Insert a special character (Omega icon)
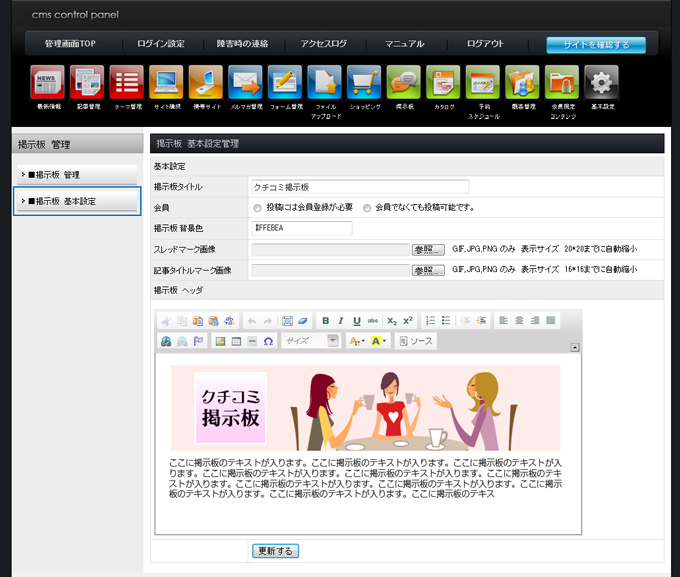The image size is (680, 577). (x=268, y=341)
